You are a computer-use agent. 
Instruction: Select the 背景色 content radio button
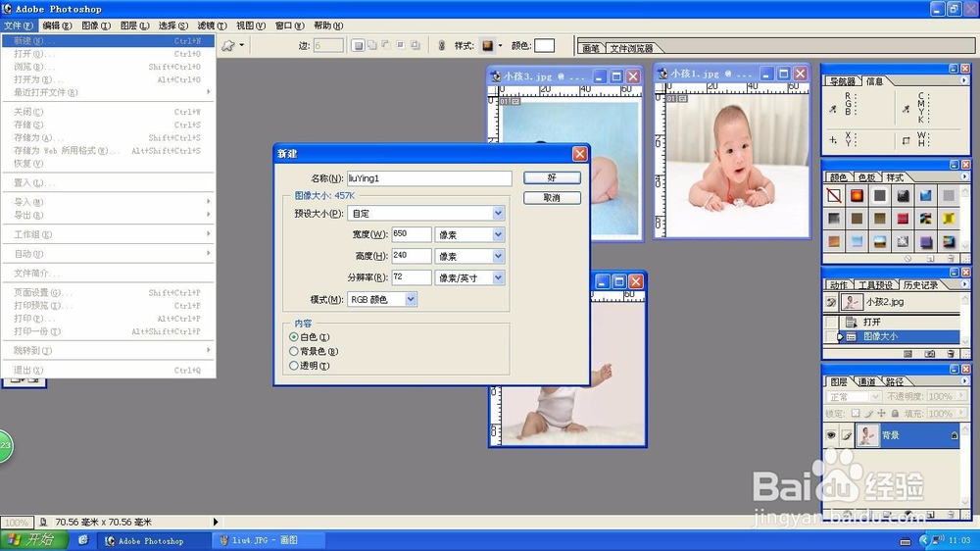pyautogui.click(x=294, y=351)
